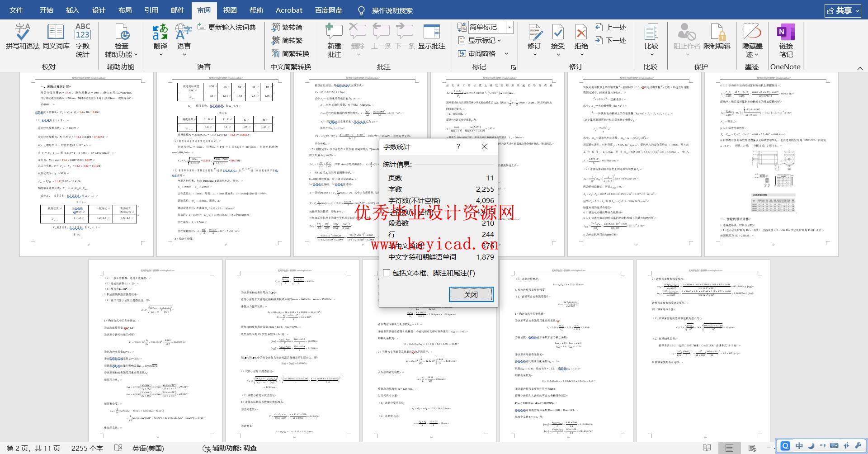868x454 pixels.
Task: Switch to the 视图 tab
Action: pyautogui.click(x=230, y=10)
